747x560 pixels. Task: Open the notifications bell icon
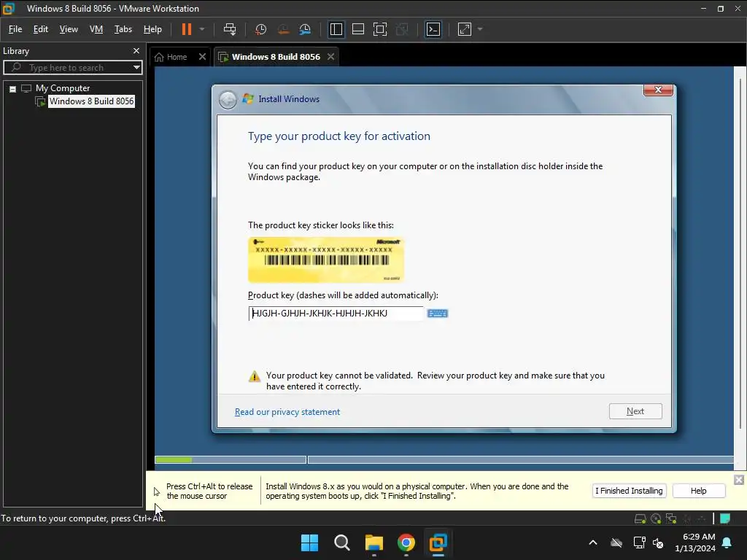pyautogui.click(x=727, y=542)
